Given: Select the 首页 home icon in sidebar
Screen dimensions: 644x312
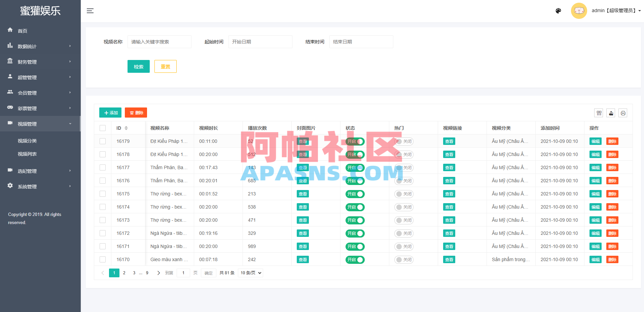Looking at the screenshot, I should pos(10,30).
